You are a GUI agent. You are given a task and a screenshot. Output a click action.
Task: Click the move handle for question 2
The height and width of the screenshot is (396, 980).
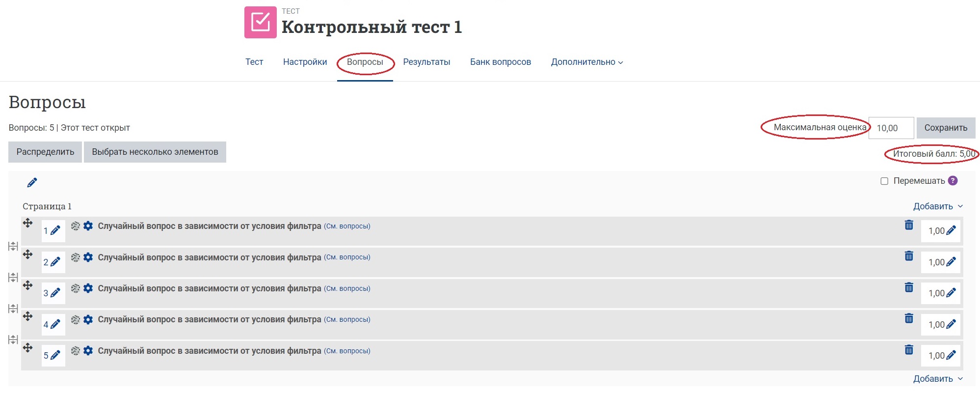point(28,254)
